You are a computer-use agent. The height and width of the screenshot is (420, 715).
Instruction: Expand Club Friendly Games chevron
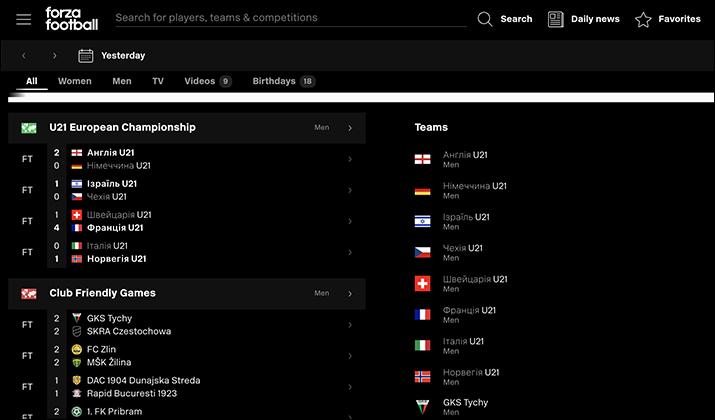pos(350,294)
